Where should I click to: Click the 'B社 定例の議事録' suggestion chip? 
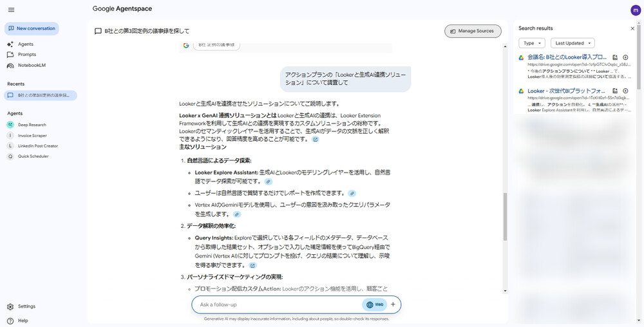point(216,45)
